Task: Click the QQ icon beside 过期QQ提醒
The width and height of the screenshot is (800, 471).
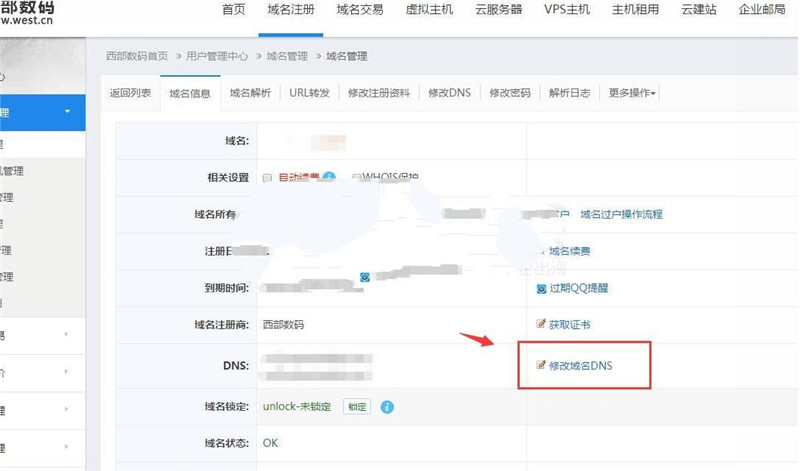Action: point(541,289)
